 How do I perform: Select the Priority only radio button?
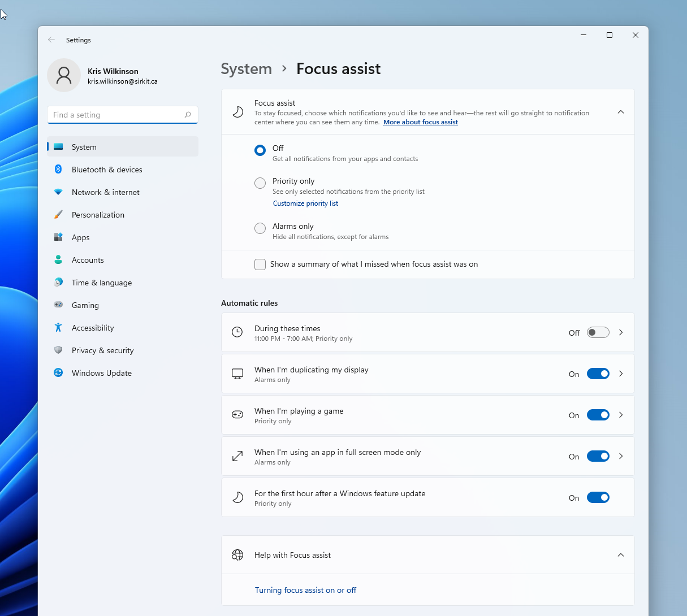[260, 183]
